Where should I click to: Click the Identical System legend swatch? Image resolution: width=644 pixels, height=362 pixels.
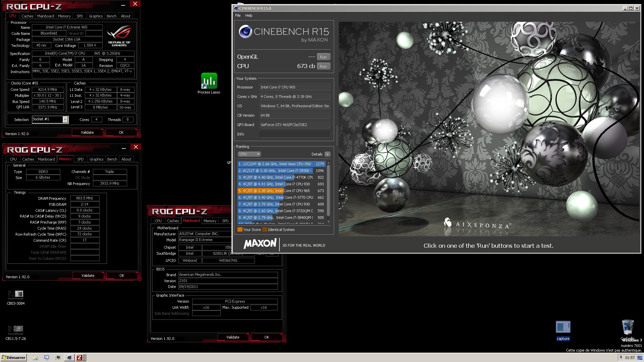(265, 230)
